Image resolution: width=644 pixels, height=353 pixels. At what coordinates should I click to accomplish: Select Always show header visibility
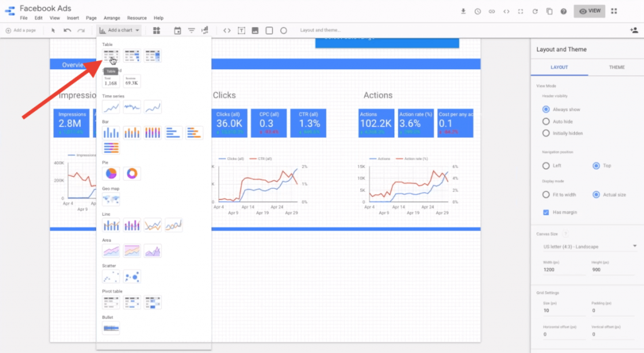point(546,109)
